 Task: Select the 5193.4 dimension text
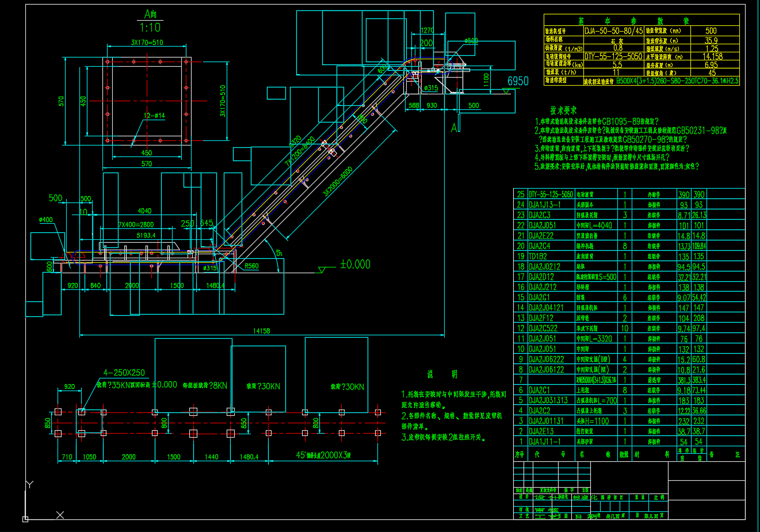[146, 235]
